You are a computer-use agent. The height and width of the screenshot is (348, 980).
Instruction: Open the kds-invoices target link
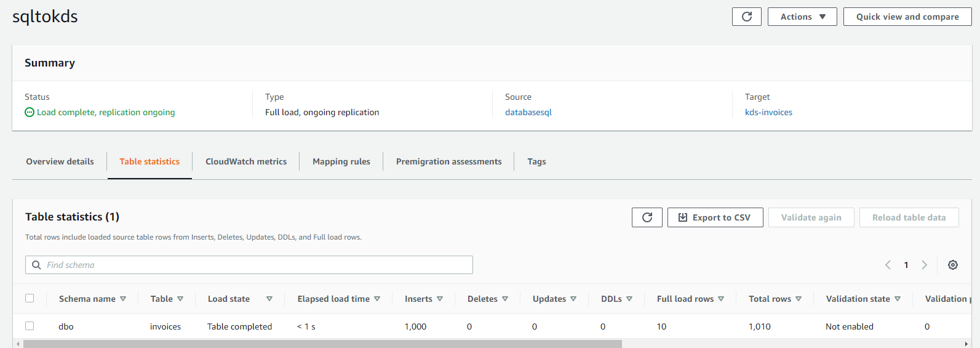click(x=768, y=112)
